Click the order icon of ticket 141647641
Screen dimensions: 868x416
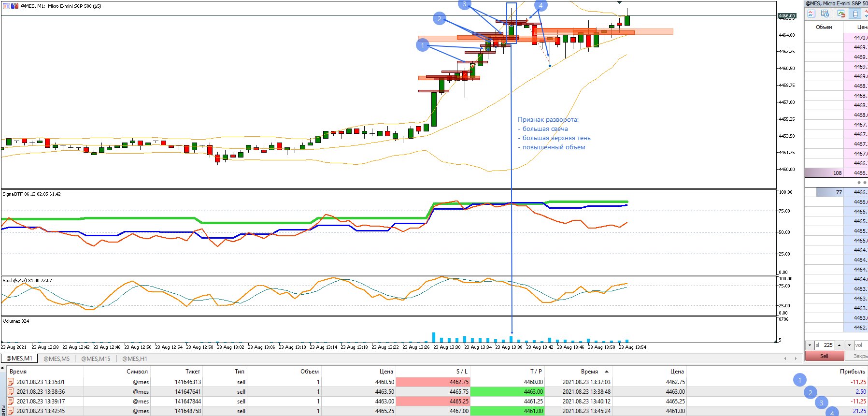(x=11, y=392)
